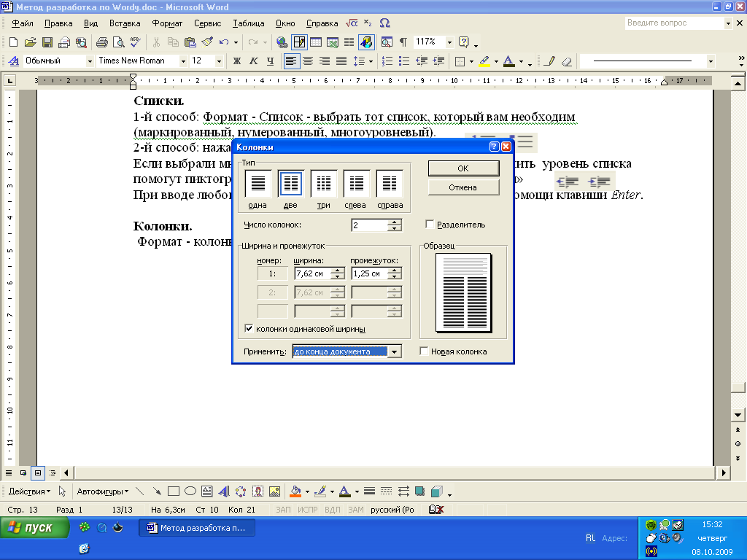Enable the 'Разделитель' checkbox

click(x=430, y=225)
